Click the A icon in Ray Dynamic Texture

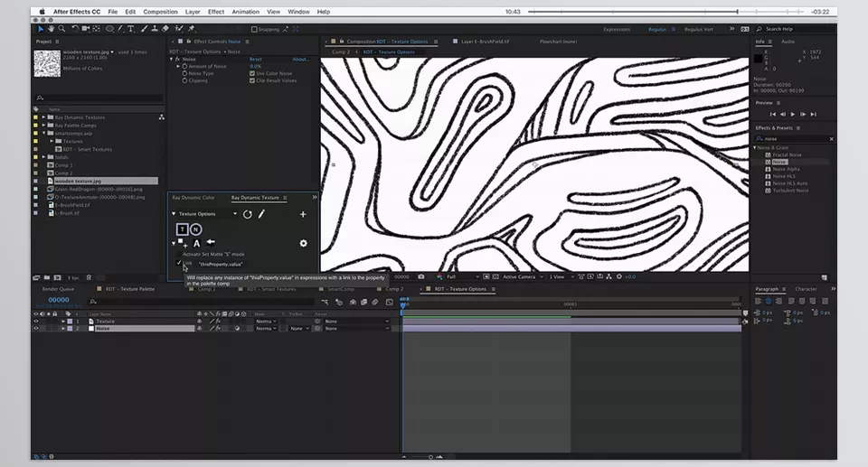coord(196,243)
